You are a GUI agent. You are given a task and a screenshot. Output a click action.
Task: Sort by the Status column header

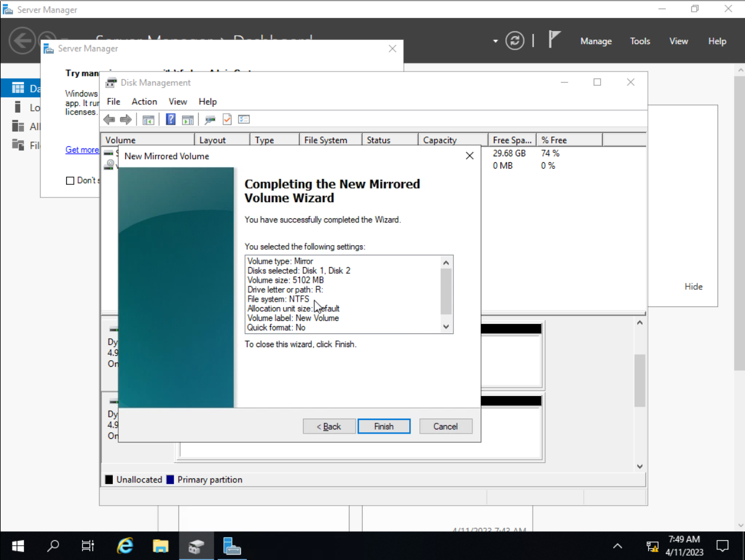pyautogui.click(x=391, y=140)
